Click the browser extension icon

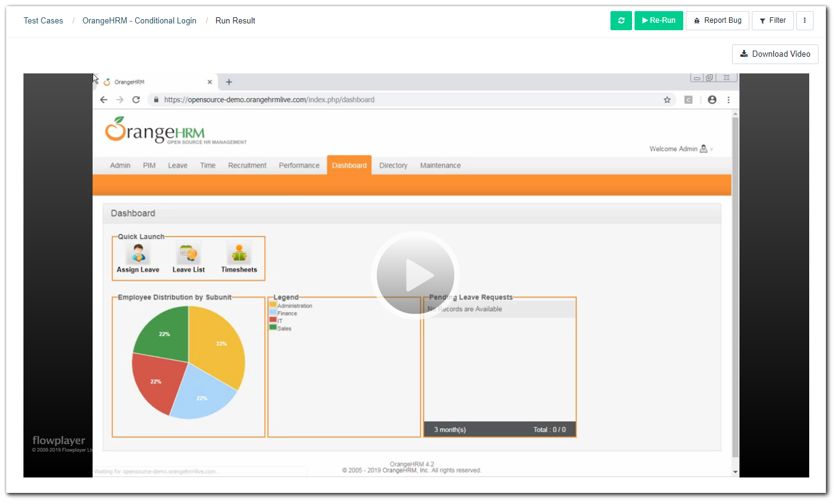pyautogui.click(x=688, y=99)
